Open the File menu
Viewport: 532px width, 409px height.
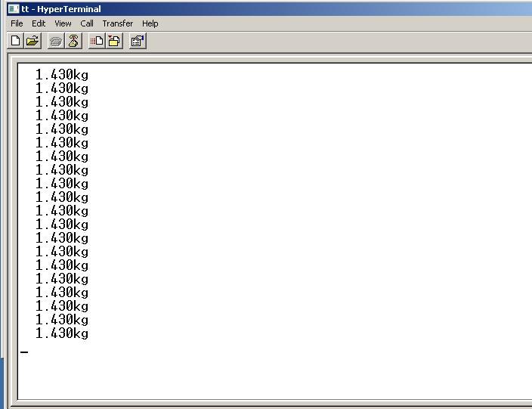(17, 23)
